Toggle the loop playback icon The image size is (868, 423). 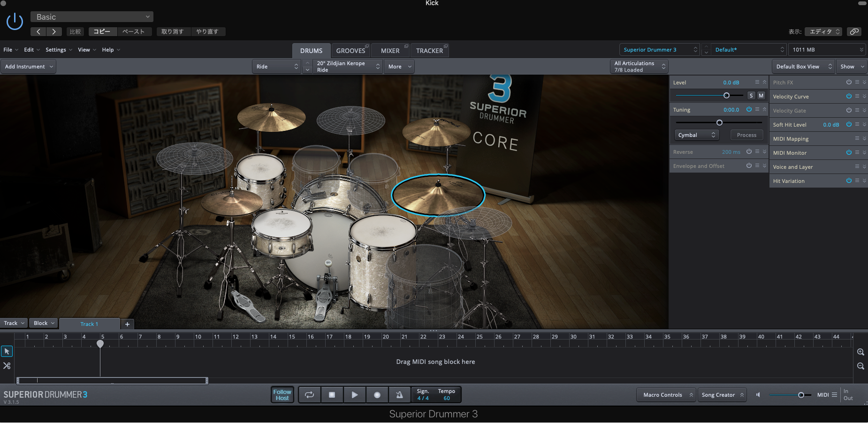tap(309, 395)
